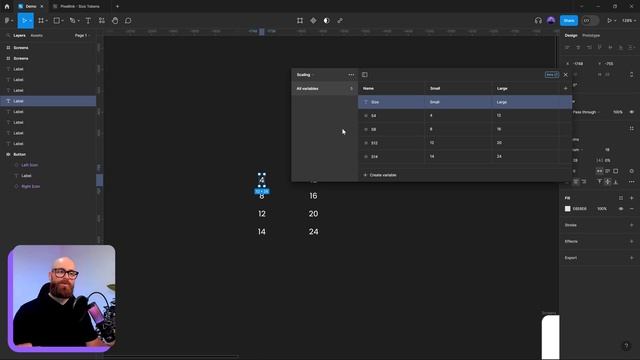Image resolution: width=640 pixels, height=360 pixels.
Task: Click the Use as mask icon
Action: tap(327, 20)
